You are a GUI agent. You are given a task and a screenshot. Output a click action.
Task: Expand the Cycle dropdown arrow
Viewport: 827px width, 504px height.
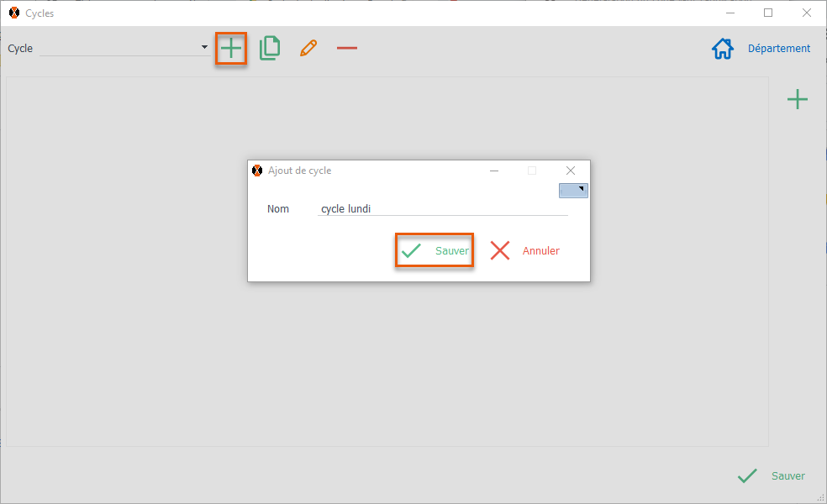point(204,48)
